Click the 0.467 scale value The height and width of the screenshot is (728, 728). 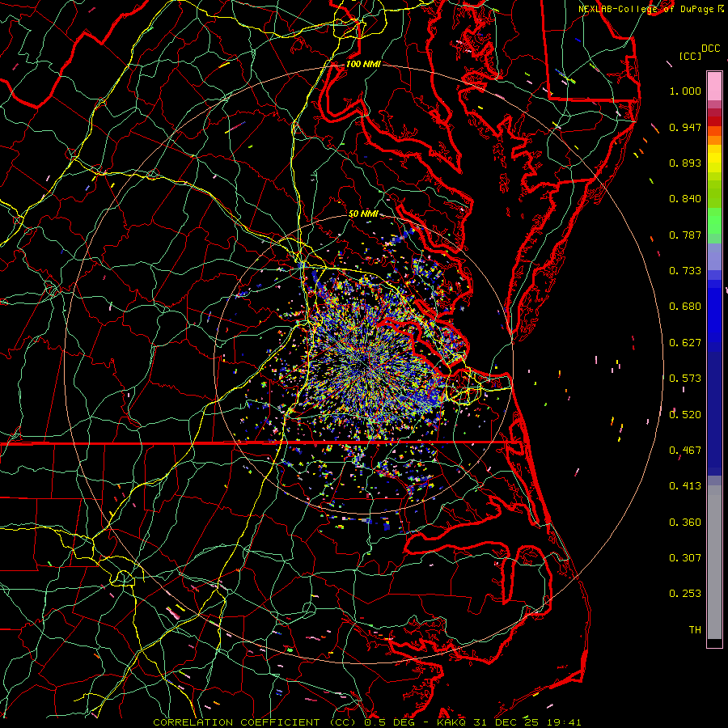point(685,451)
